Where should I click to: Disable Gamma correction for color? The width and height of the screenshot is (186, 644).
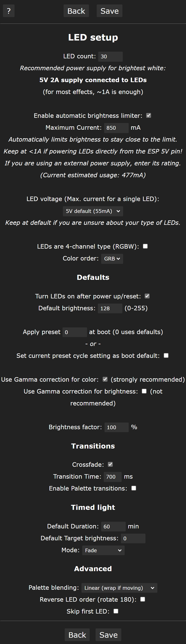click(x=105, y=379)
